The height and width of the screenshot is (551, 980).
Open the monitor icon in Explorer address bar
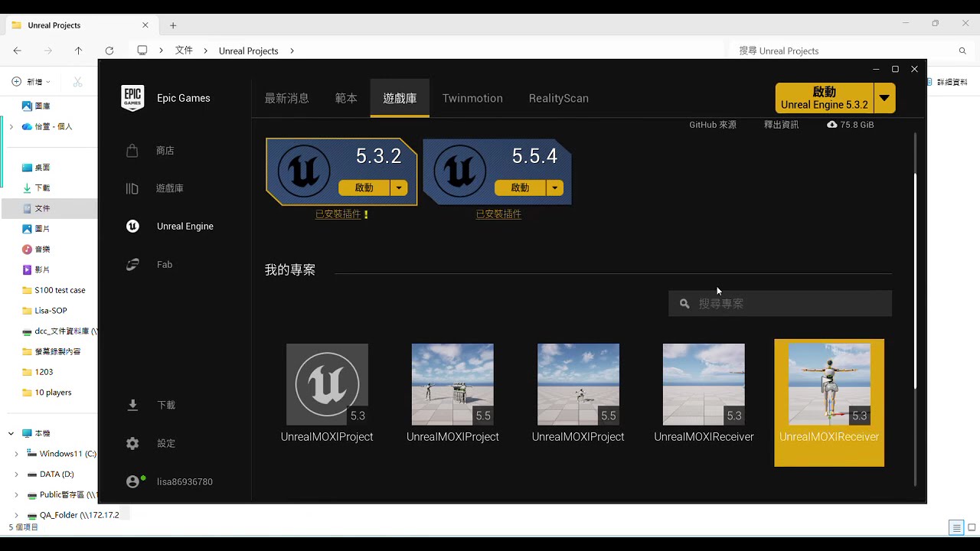(142, 51)
